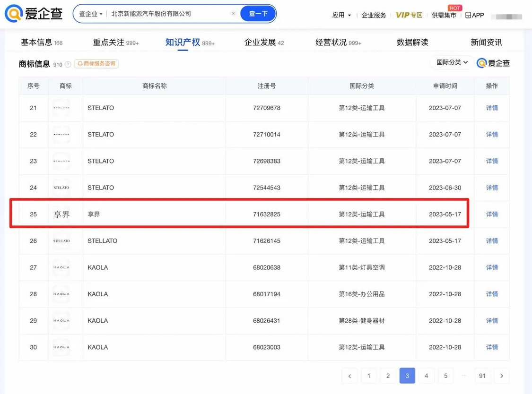Image resolution: width=532 pixels, height=394 pixels.
Task: Open 供需集市 link
Action: click(444, 15)
